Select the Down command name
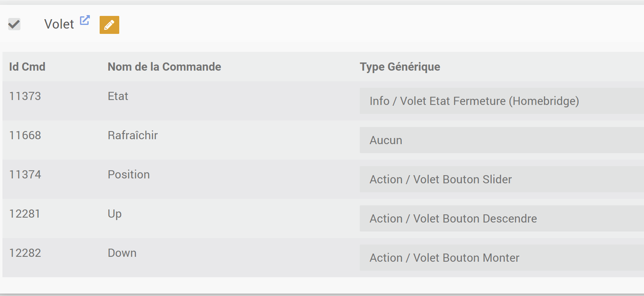The width and height of the screenshot is (644, 296). point(122,253)
